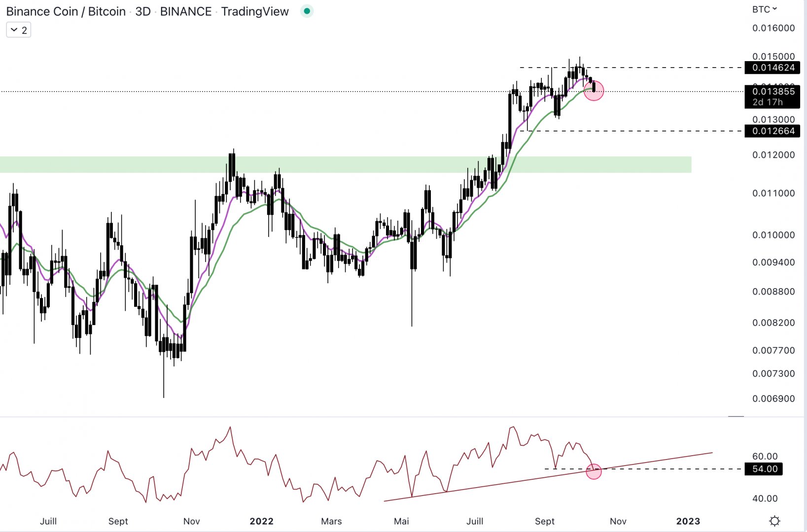807x532 pixels.
Task: Select the green support zone rectangle
Action: click(345, 165)
